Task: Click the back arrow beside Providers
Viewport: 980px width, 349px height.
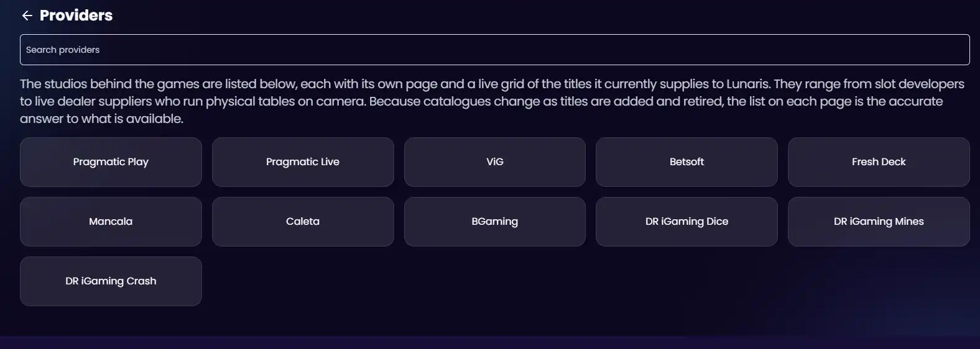Action: pos(27,16)
